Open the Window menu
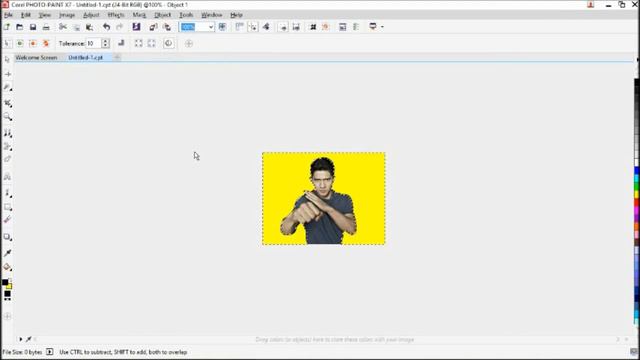 click(211, 15)
